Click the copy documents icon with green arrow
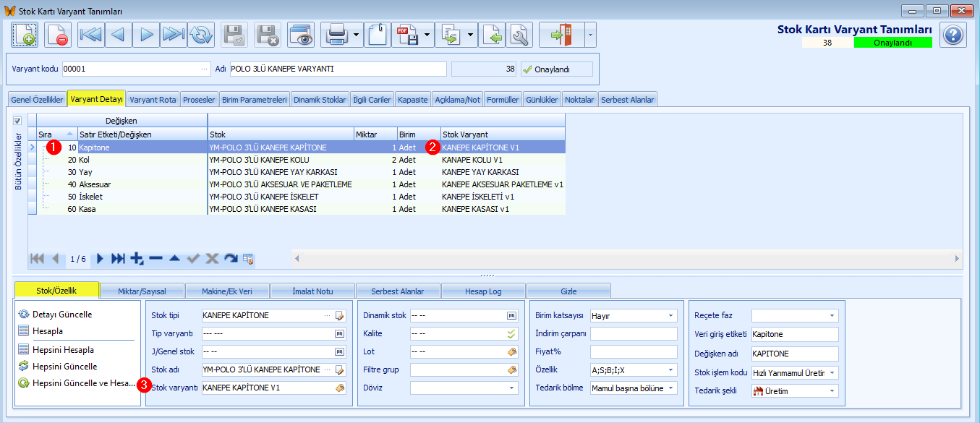Image resolution: width=980 pixels, height=423 pixels. 451,35
